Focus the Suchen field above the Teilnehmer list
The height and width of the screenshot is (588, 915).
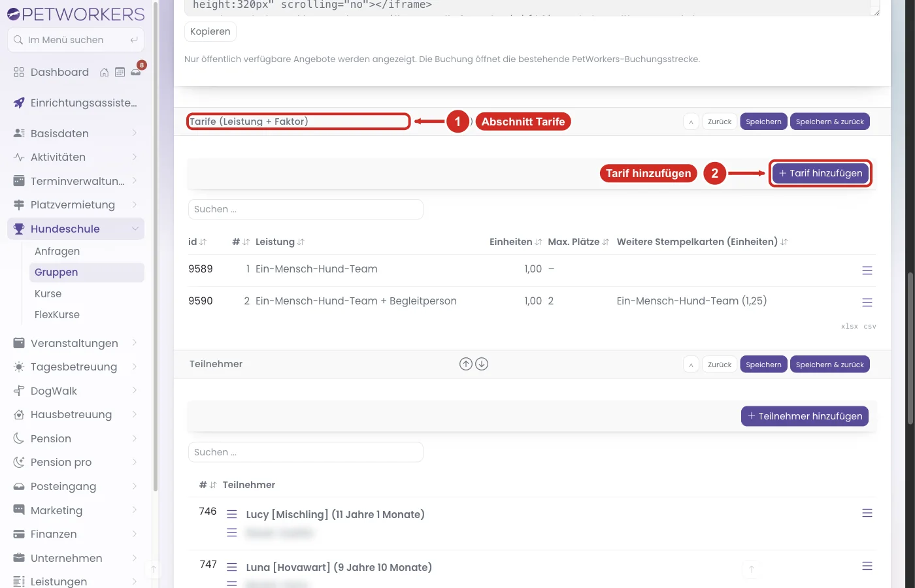click(x=306, y=452)
